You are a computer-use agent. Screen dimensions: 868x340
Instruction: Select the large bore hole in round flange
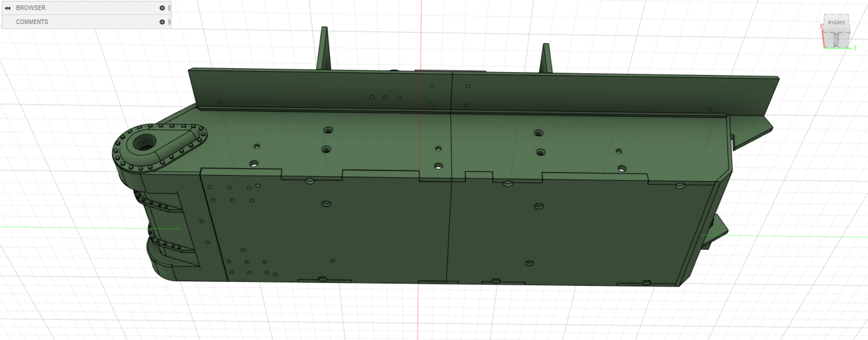(145, 144)
